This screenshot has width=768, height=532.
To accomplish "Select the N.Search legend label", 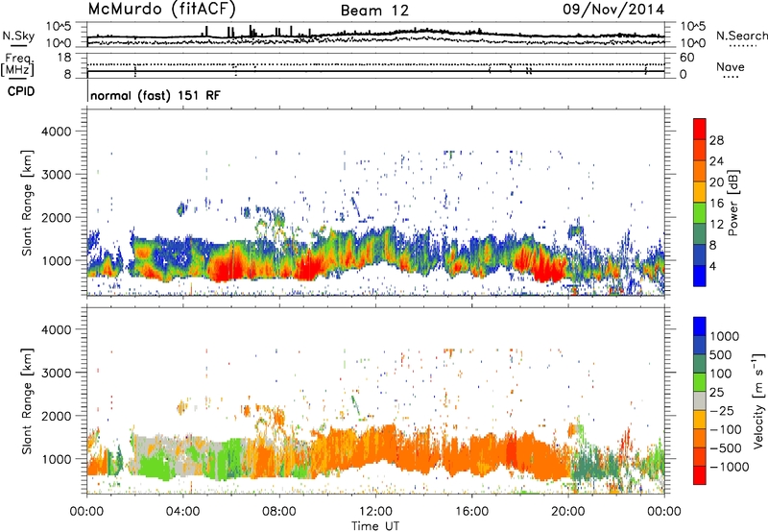I will [741, 36].
